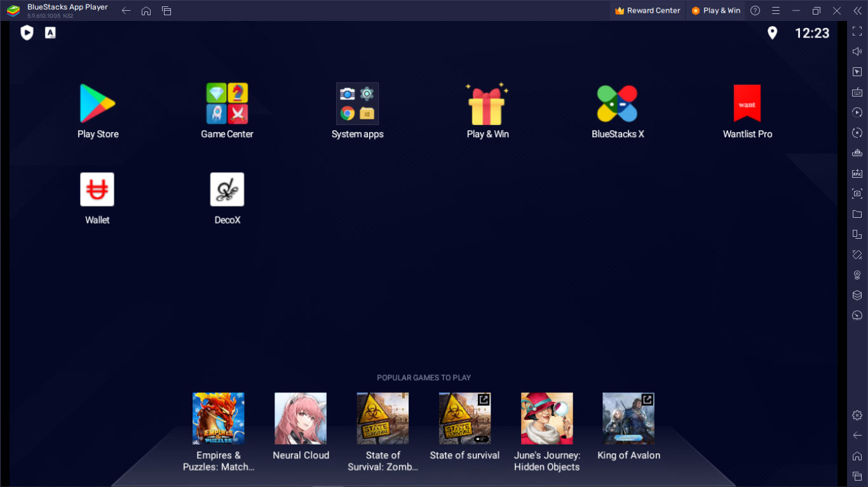Open the hamburger menu in title bar

point(775,11)
